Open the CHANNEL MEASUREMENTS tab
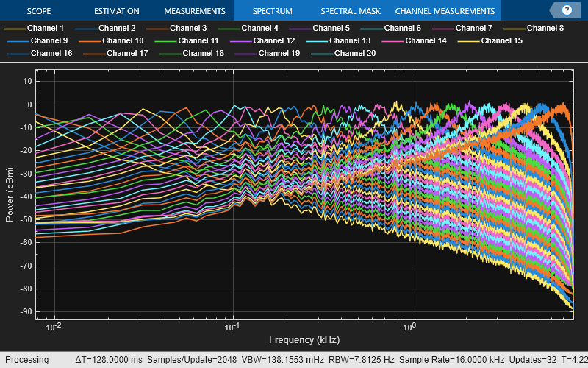The image size is (588, 368). point(445,11)
